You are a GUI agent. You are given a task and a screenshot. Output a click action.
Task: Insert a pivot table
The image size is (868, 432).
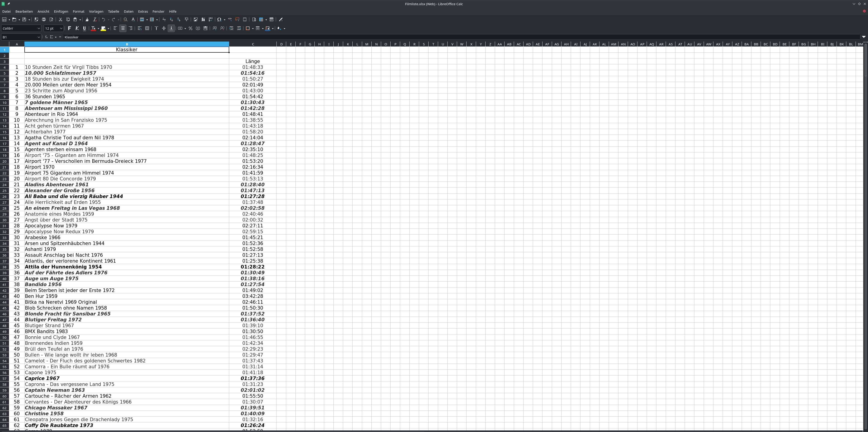[211, 19]
